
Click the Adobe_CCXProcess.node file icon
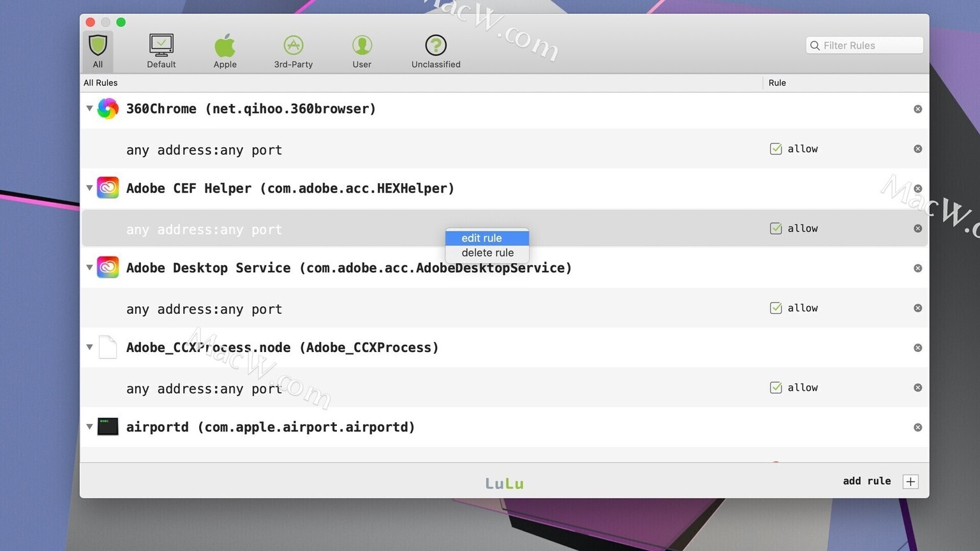[108, 348]
